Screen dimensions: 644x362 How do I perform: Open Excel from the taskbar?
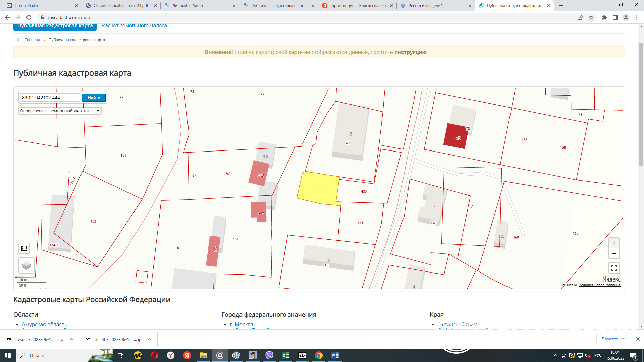coord(286,355)
